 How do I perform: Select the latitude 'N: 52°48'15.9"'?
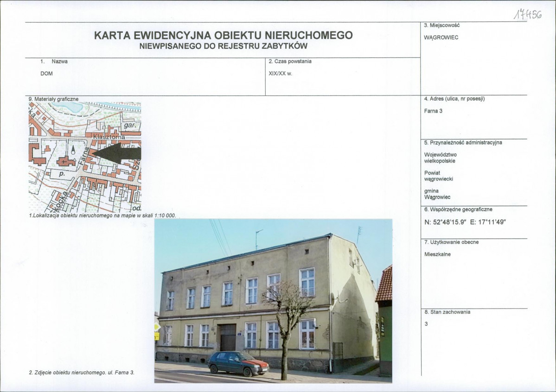point(445,222)
